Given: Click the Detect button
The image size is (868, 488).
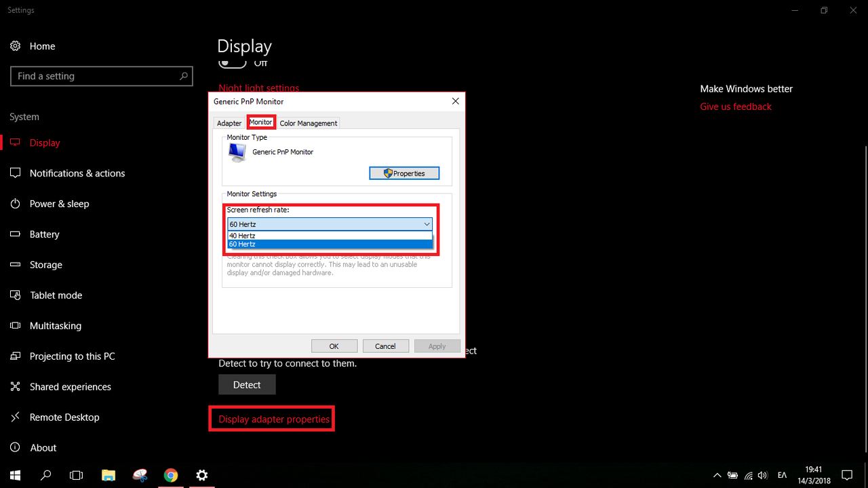Looking at the screenshot, I should 247,384.
